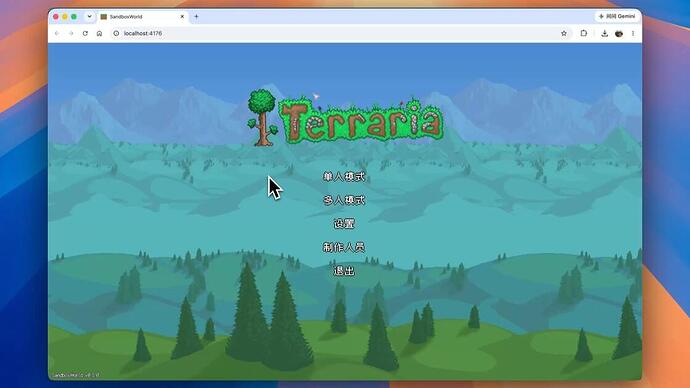
Task: Expand the tab search chevron dropdown
Action: point(89,16)
